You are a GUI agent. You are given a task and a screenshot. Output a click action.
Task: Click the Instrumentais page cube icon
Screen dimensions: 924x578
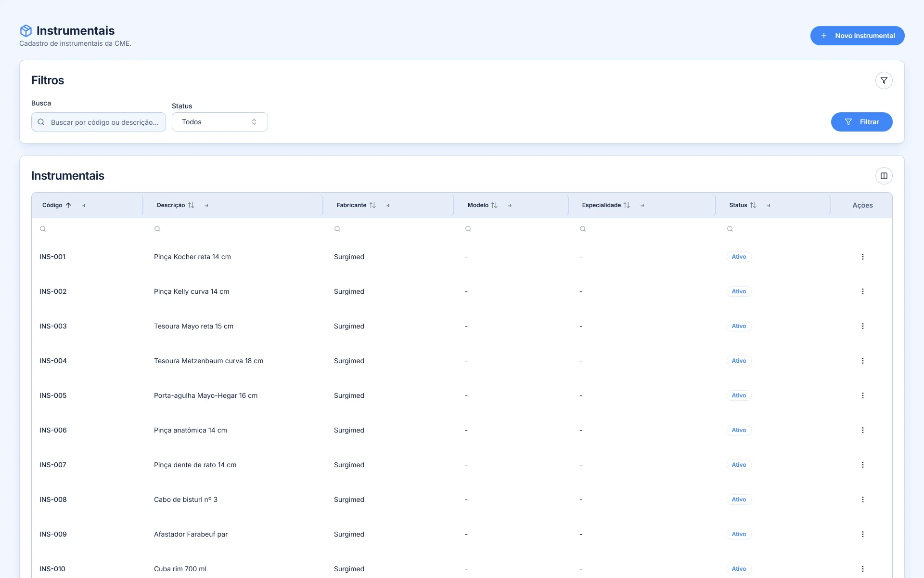point(26,31)
